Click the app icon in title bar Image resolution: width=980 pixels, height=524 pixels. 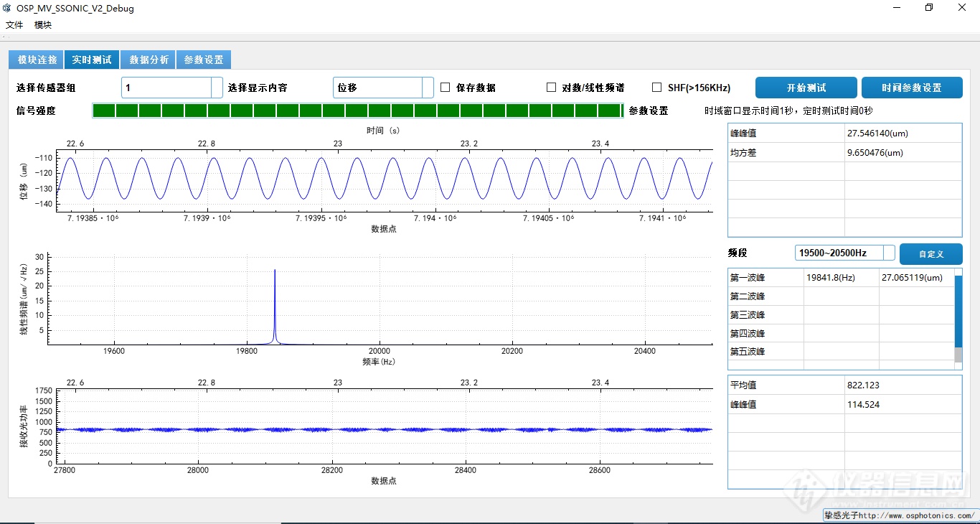[7, 9]
